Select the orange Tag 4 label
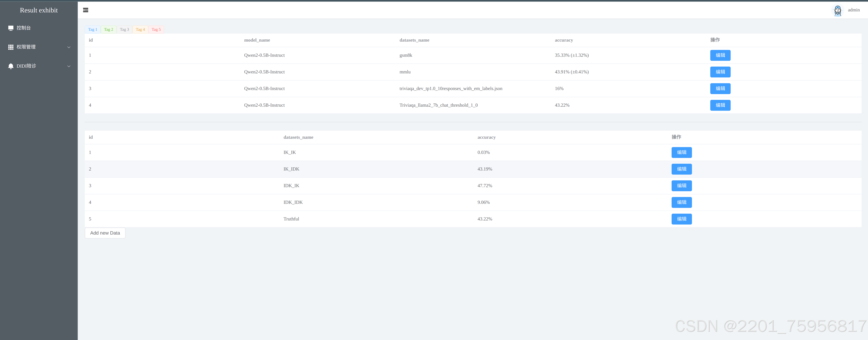 pyautogui.click(x=140, y=29)
